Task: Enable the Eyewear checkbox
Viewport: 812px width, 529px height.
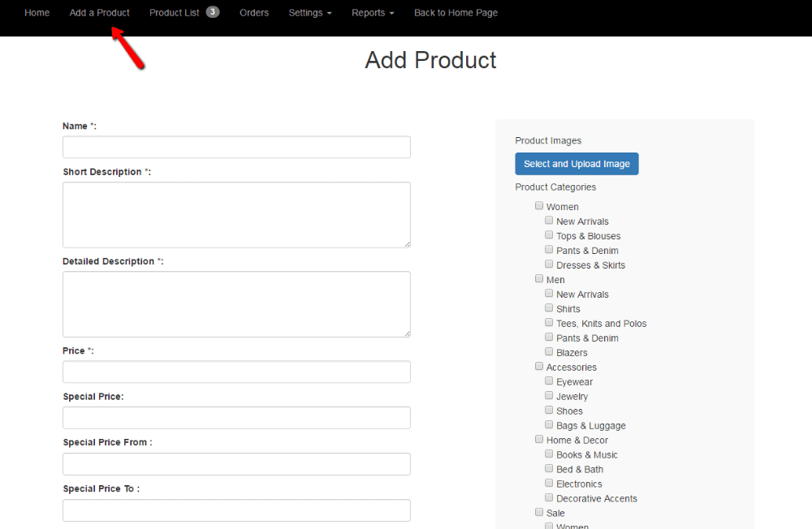Action: (549, 382)
